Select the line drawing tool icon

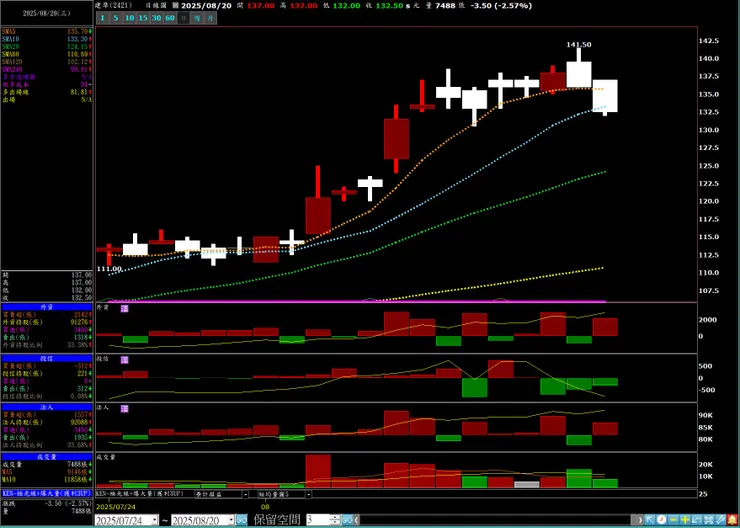tap(721, 520)
